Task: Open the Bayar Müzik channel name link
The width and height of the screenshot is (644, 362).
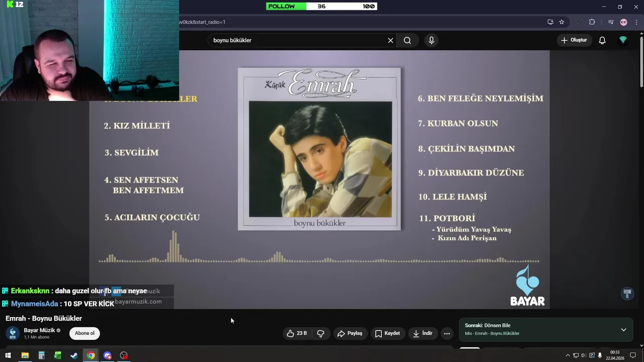Action: point(39,330)
